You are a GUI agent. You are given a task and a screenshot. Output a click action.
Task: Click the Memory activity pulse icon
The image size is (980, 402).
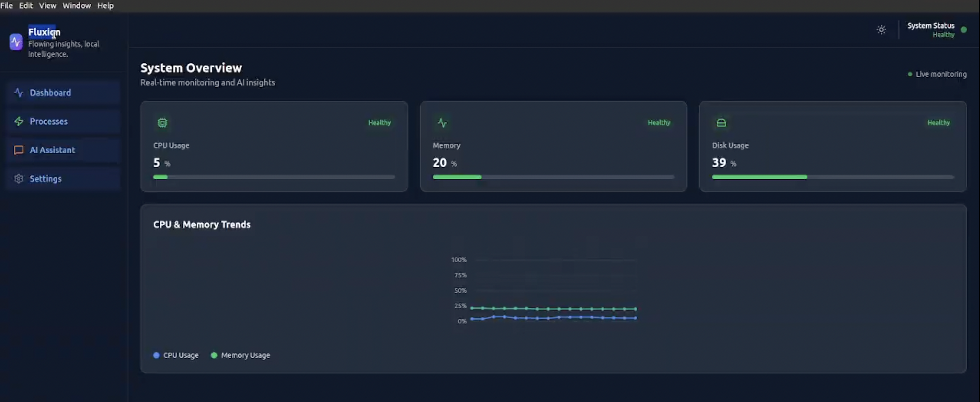click(442, 123)
